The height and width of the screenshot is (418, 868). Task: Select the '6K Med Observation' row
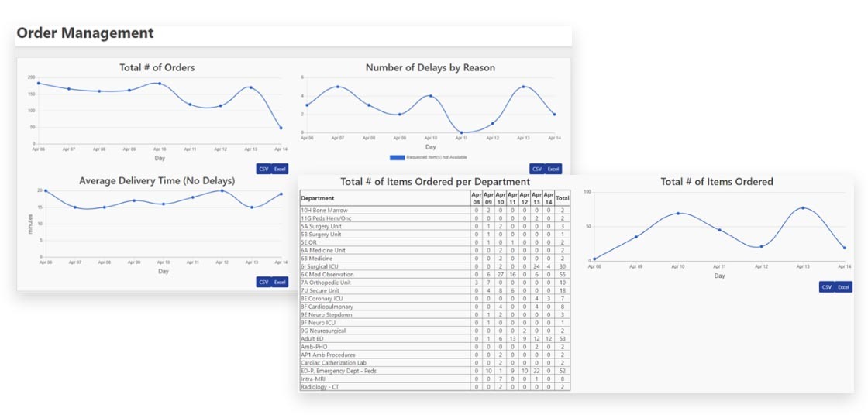[435, 274]
